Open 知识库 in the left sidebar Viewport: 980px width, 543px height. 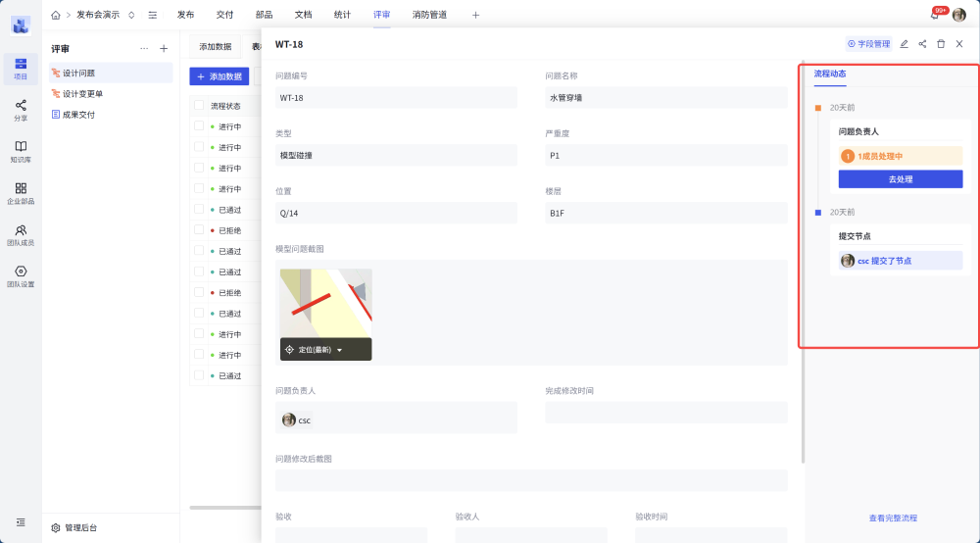(21, 151)
